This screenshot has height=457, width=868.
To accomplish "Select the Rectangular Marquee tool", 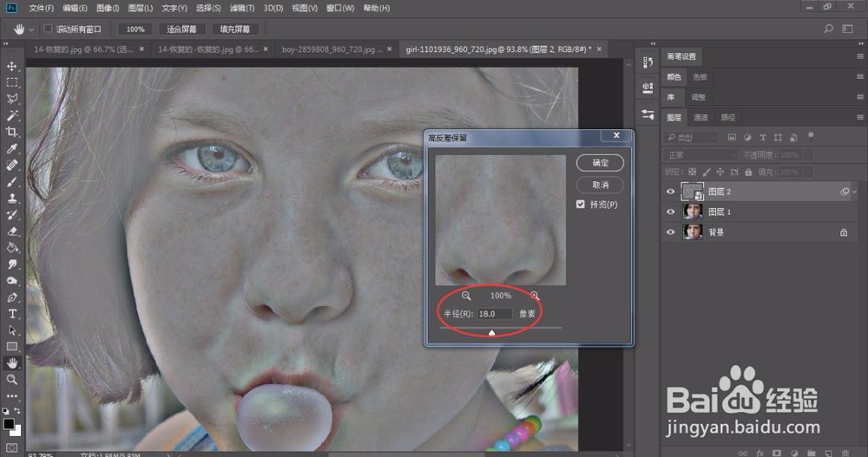I will click(11, 82).
